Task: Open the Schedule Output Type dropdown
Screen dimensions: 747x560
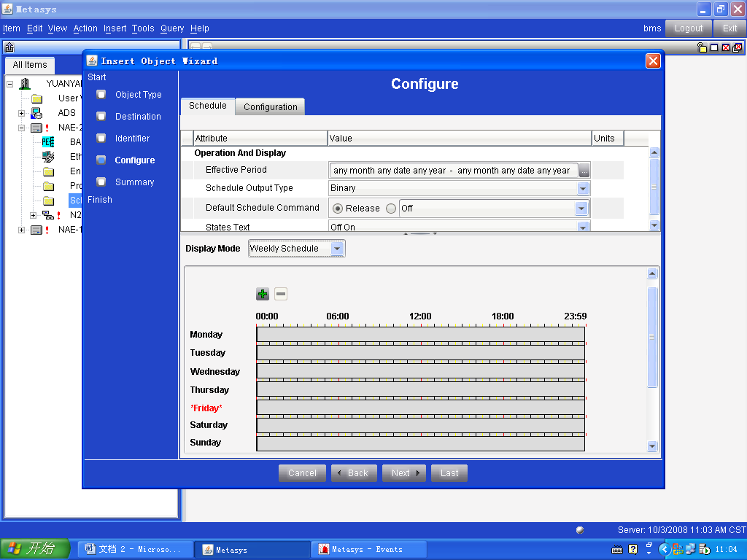Action: tap(583, 188)
